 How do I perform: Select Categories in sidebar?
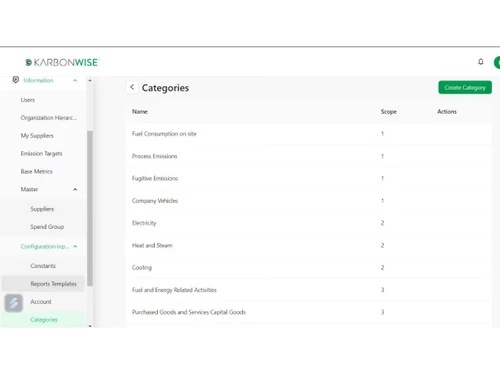point(44,319)
